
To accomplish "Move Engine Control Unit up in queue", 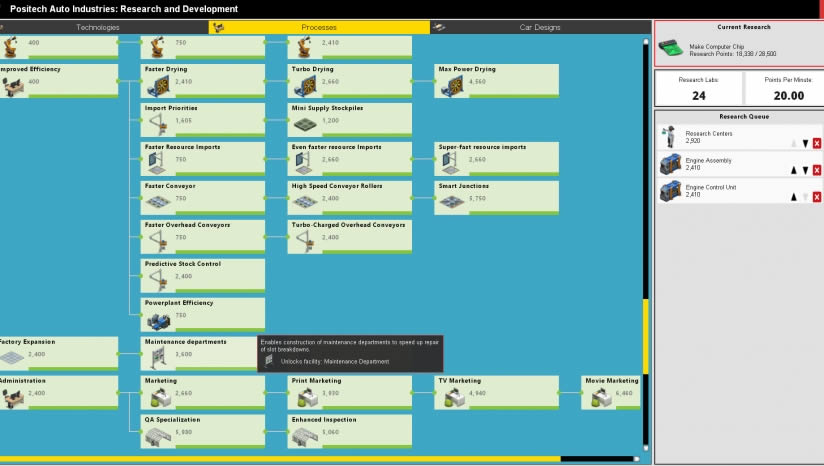I will [794, 196].
